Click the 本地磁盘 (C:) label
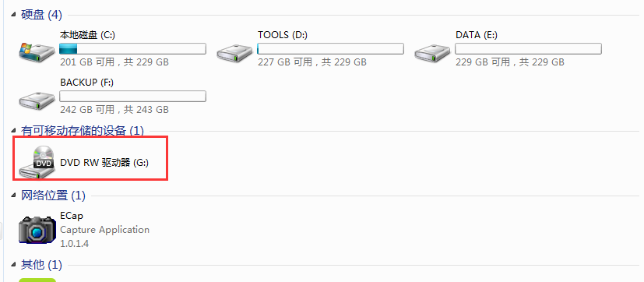The width and height of the screenshot is (644, 282). click(87, 35)
